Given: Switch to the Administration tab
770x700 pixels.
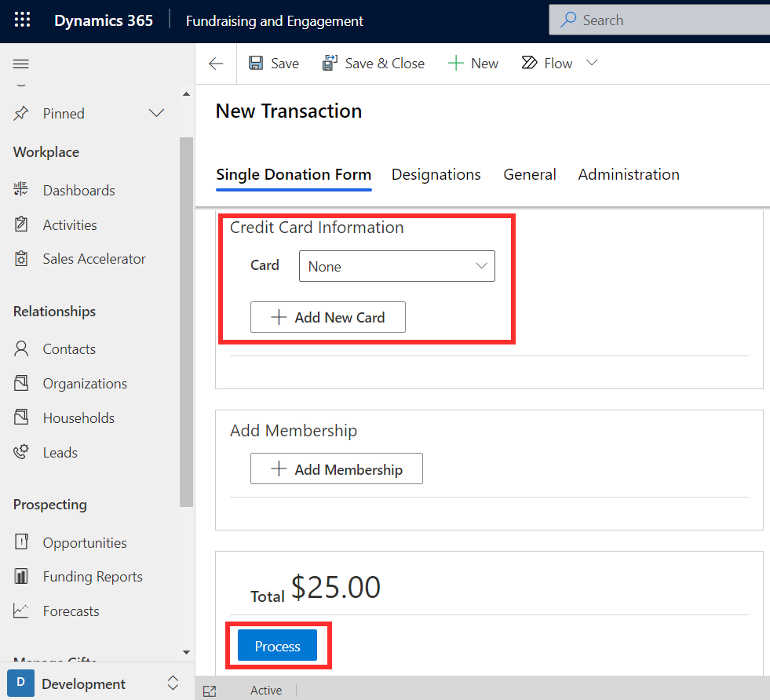Looking at the screenshot, I should pyautogui.click(x=629, y=174).
